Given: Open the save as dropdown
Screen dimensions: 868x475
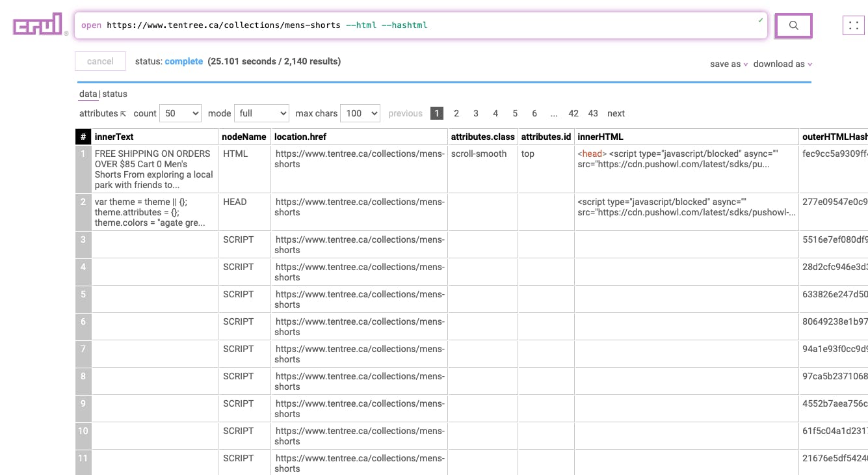Looking at the screenshot, I should (729, 64).
